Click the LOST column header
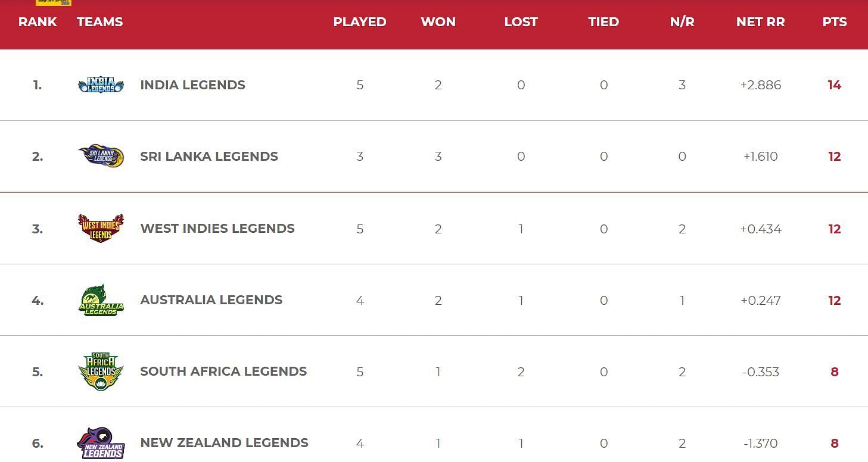The width and height of the screenshot is (868, 462). coord(521,22)
